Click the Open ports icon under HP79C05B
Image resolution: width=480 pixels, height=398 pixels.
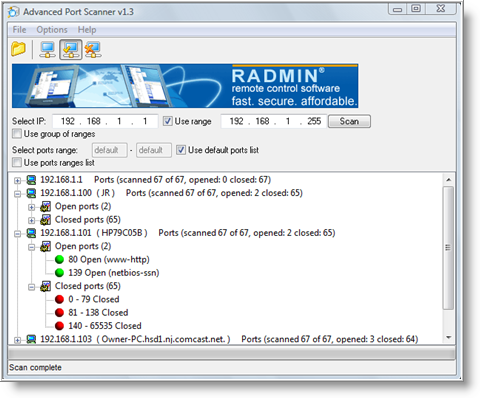pos(46,246)
